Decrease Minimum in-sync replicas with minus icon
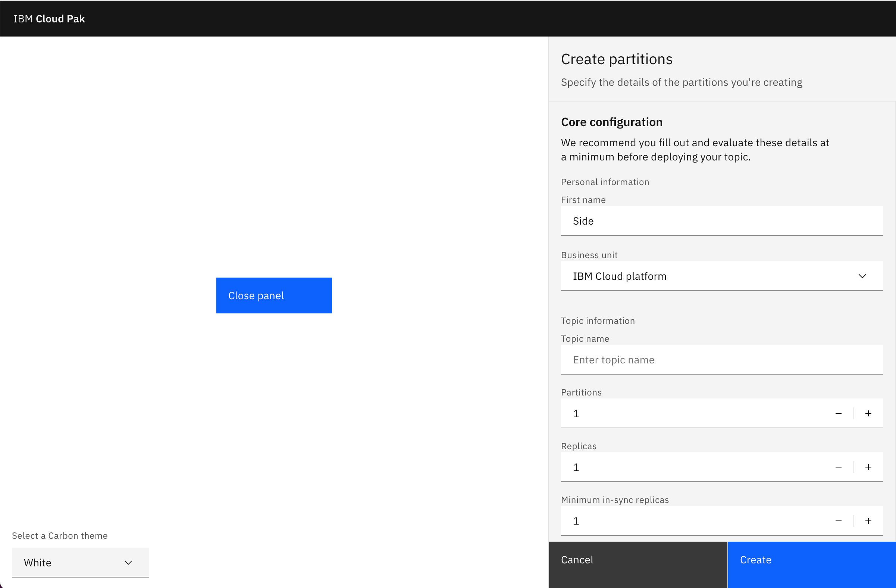896x588 pixels. [838, 520]
